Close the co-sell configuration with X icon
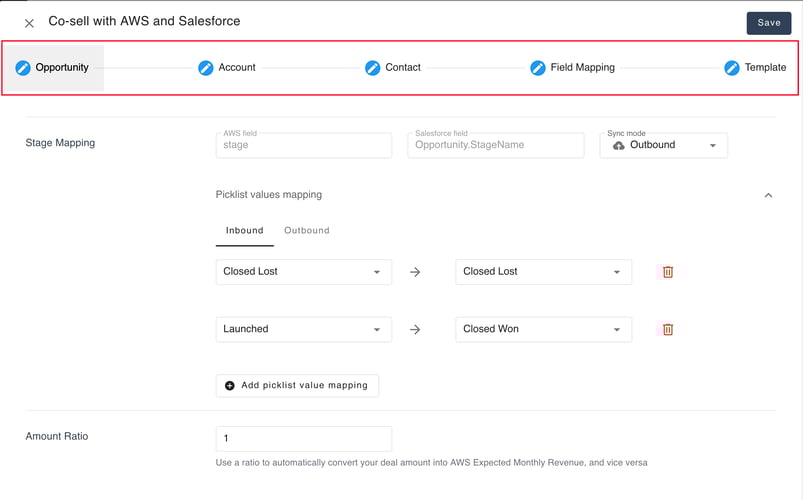This screenshot has width=803, height=500. [x=29, y=23]
